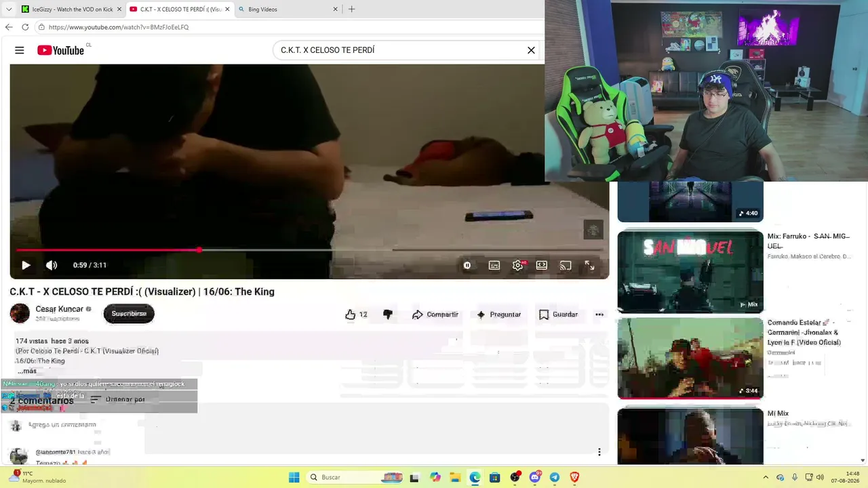The image size is (868, 488).
Task: Open the comment options three-dot menu
Action: click(599, 452)
